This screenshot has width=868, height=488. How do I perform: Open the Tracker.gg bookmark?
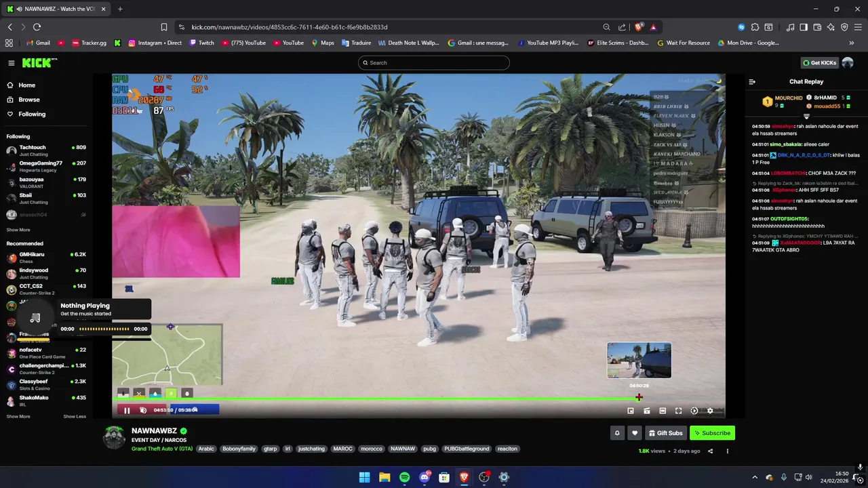click(89, 43)
